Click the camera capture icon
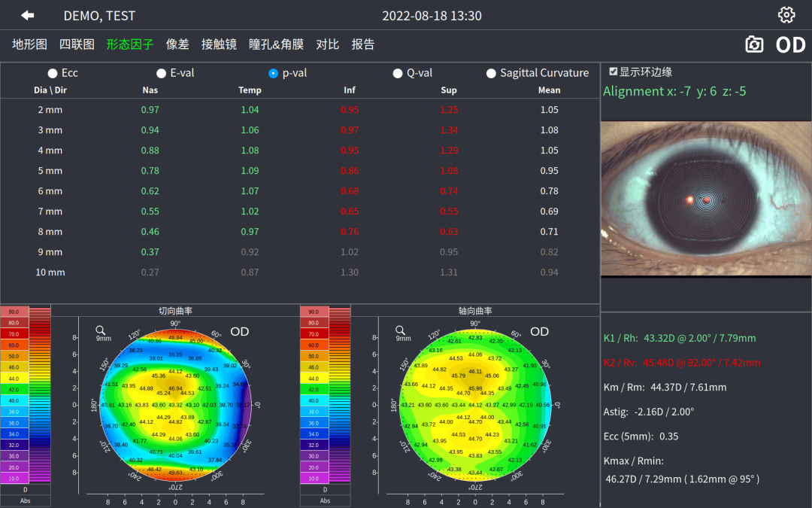812x508 pixels. tap(754, 44)
